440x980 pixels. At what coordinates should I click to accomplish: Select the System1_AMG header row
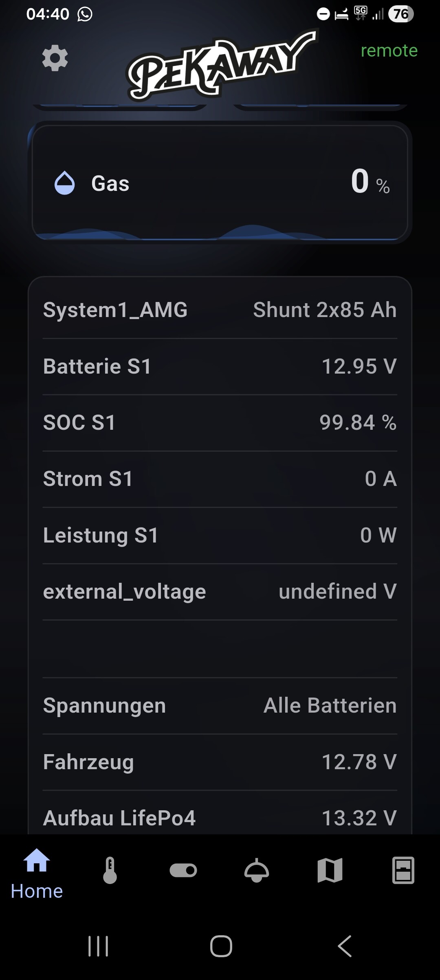point(220,310)
